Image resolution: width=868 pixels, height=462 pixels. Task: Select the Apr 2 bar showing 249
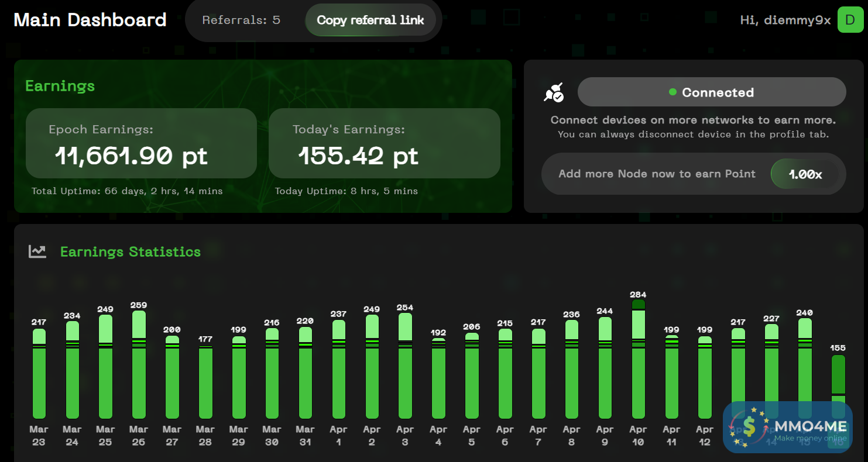tap(372, 367)
